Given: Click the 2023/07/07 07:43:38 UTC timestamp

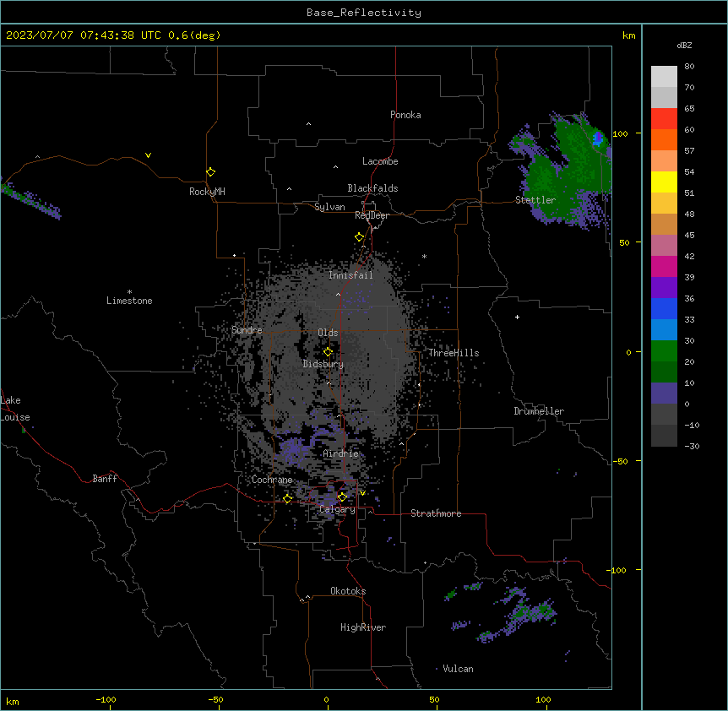Looking at the screenshot, I should coord(83,35).
